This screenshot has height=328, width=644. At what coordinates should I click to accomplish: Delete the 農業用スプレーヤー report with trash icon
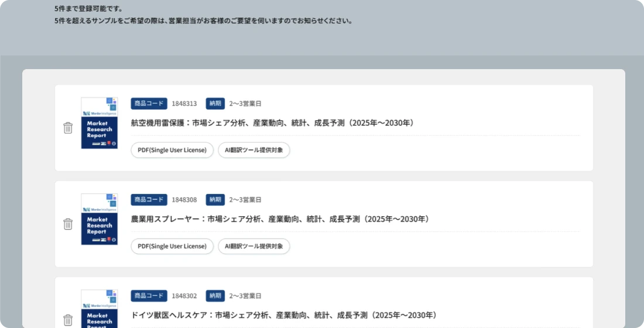(68, 224)
